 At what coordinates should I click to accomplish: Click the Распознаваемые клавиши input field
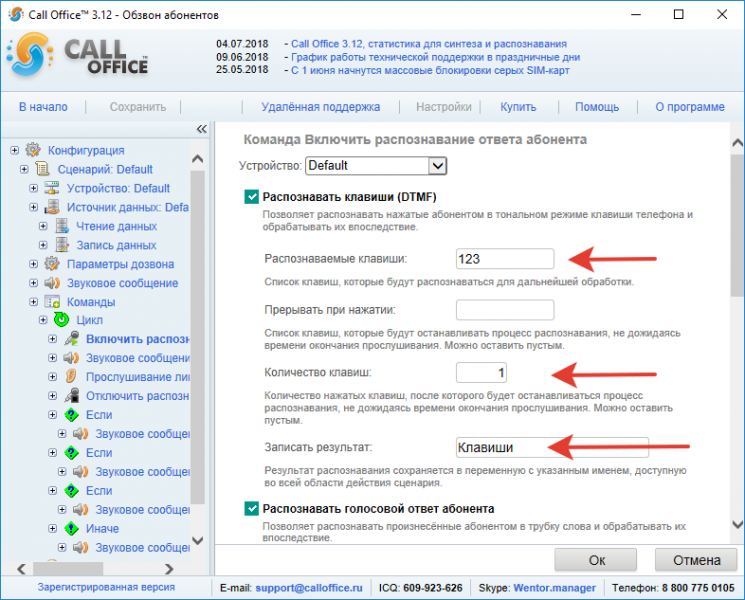click(505, 259)
